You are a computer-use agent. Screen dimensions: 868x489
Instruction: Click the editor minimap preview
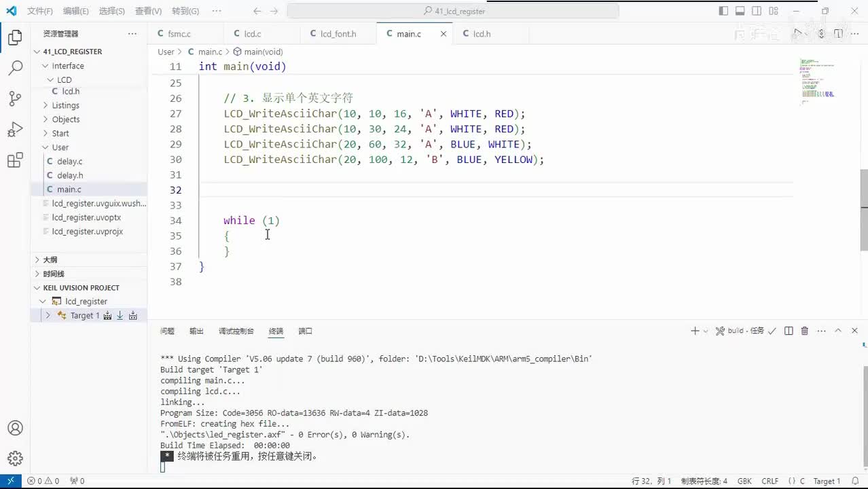(x=818, y=80)
